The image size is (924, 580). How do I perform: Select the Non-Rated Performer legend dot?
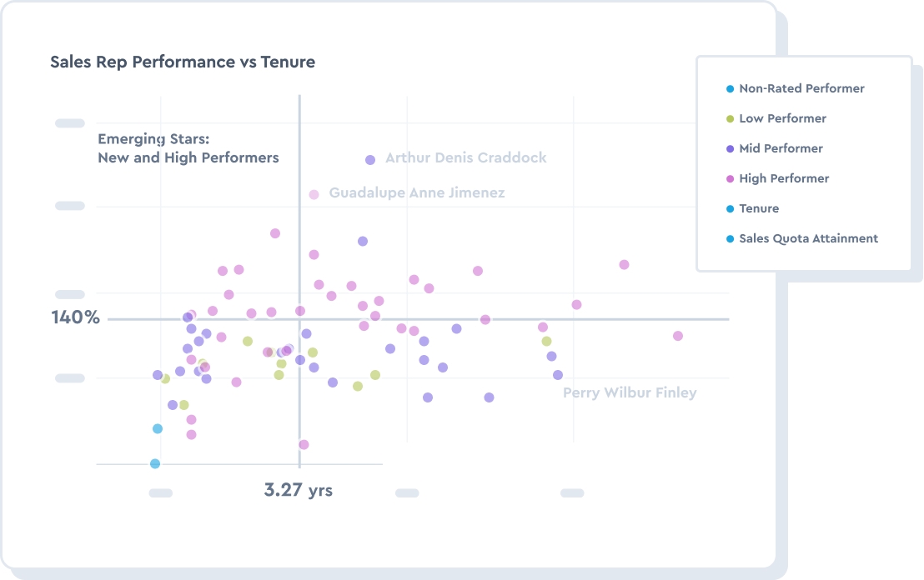[x=731, y=88]
